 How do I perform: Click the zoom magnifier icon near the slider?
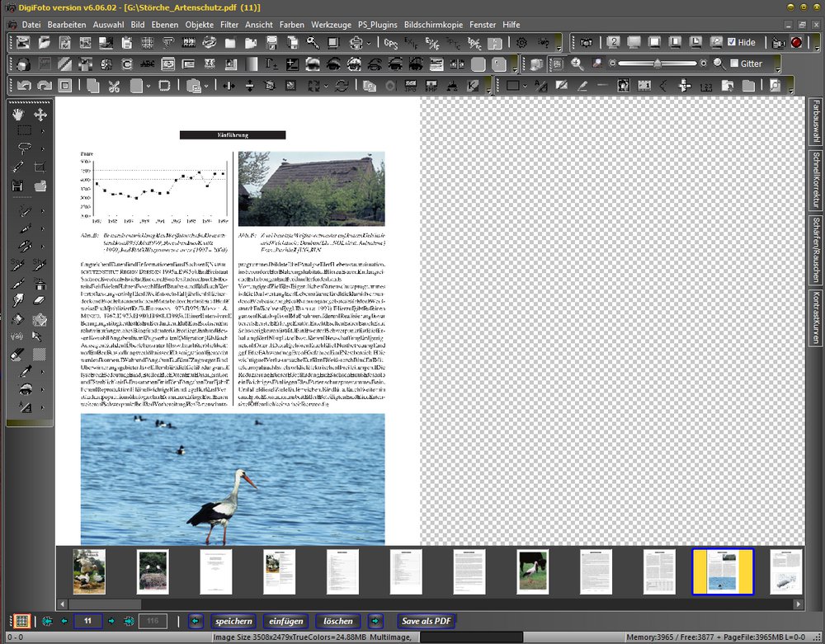pyautogui.click(x=718, y=63)
